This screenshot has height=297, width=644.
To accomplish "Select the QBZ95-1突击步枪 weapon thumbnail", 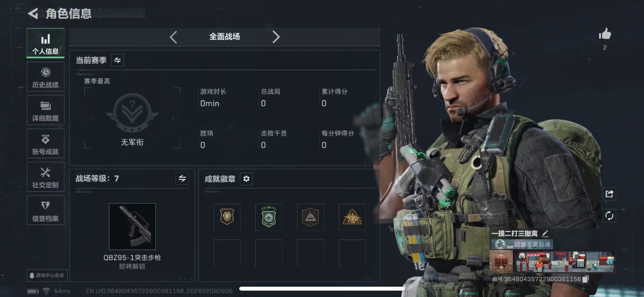I will coord(132,226).
